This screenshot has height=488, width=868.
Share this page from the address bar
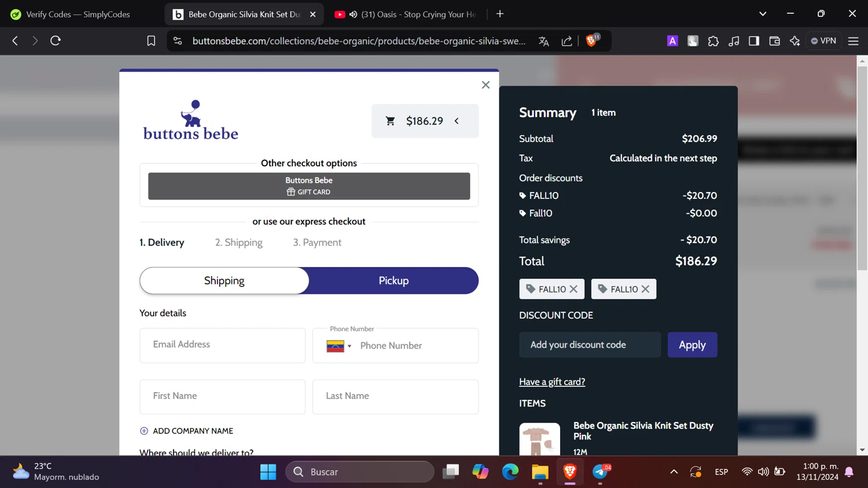567,40
